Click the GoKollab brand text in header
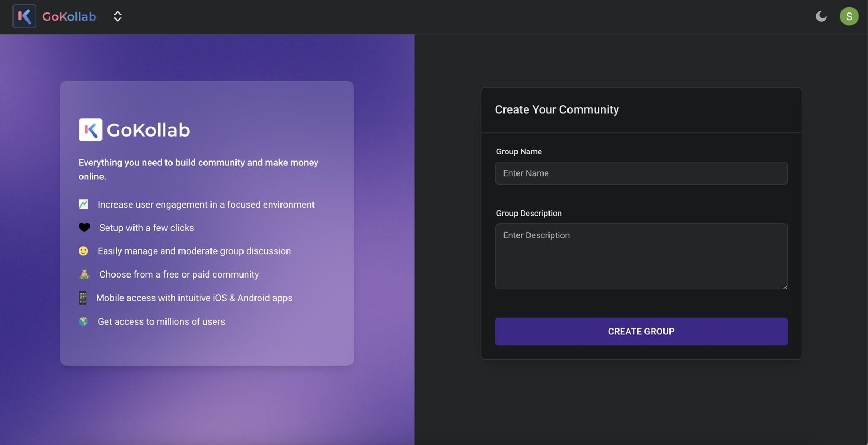This screenshot has width=868, height=445. coord(69,17)
